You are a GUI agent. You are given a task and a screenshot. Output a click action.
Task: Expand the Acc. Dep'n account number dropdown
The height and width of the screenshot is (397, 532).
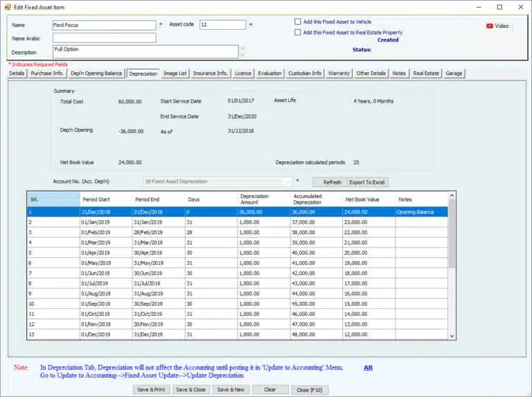(287, 182)
